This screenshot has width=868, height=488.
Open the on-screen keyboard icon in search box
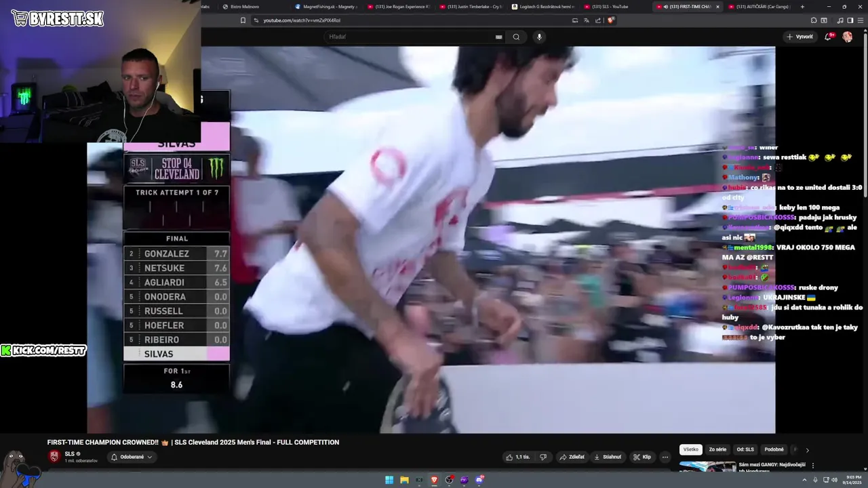point(499,37)
